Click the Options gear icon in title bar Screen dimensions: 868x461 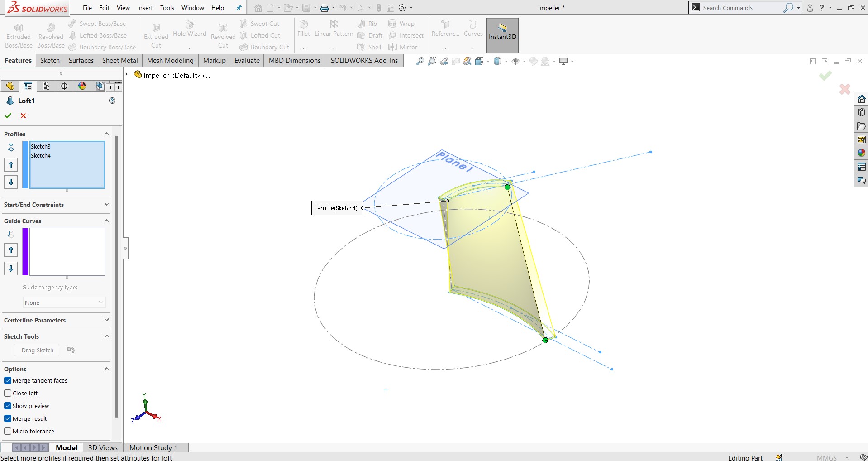[x=402, y=8]
